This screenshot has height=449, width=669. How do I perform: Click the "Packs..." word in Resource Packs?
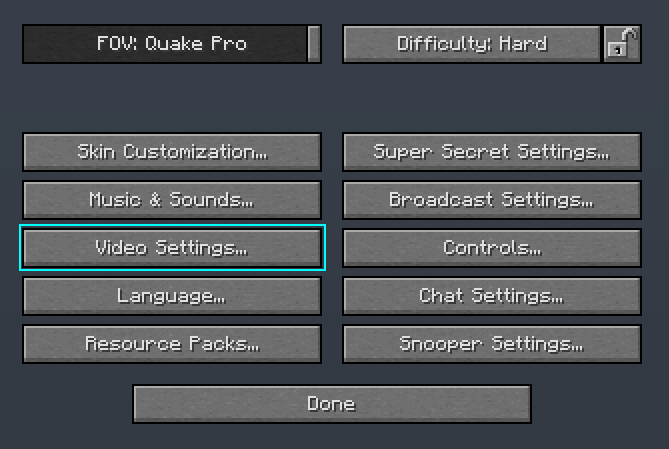click(x=224, y=344)
